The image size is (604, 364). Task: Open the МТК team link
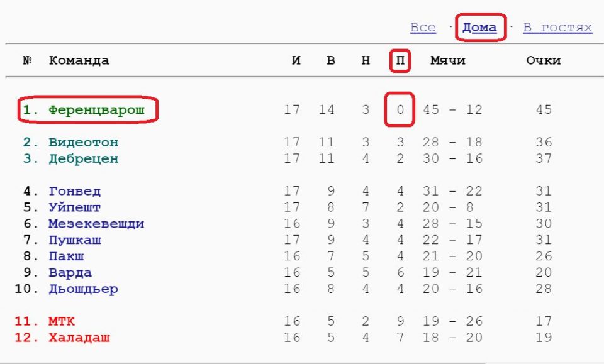[62, 322]
